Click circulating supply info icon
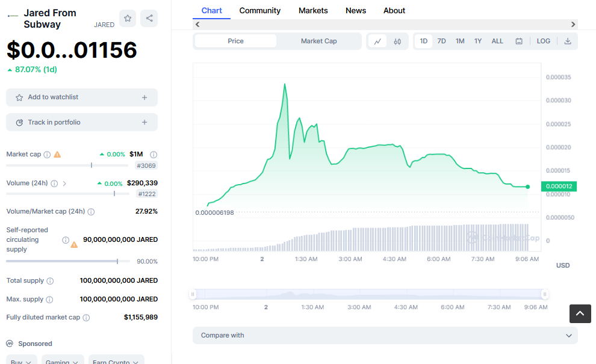 pyautogui.click(x=66, y=240)
